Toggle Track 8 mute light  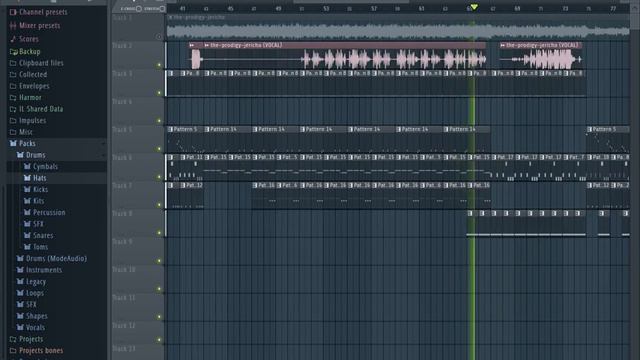click(159, 233)
